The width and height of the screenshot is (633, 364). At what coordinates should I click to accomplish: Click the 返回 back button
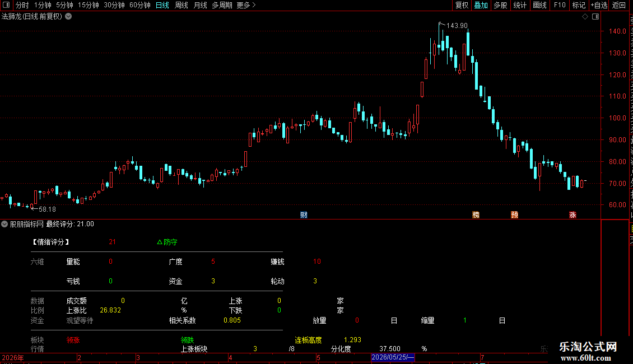pos(619,5)
